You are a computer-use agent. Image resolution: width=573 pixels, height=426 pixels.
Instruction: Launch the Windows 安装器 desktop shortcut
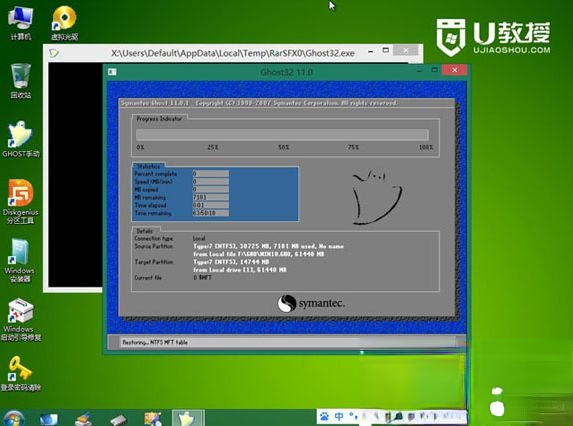point(20,261)
